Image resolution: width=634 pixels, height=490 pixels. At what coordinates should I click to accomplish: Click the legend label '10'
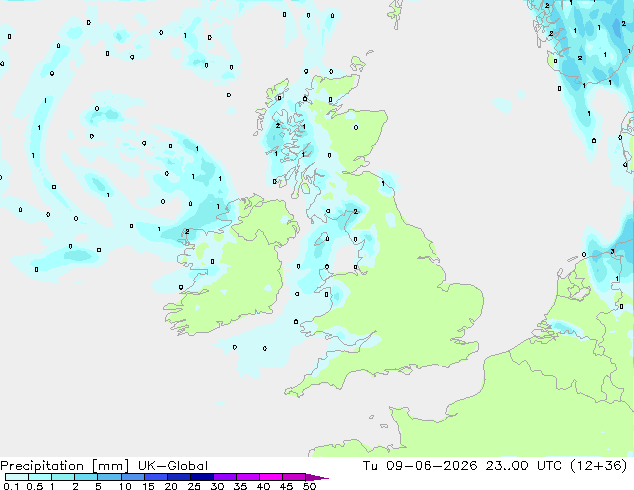click(125, 486)
